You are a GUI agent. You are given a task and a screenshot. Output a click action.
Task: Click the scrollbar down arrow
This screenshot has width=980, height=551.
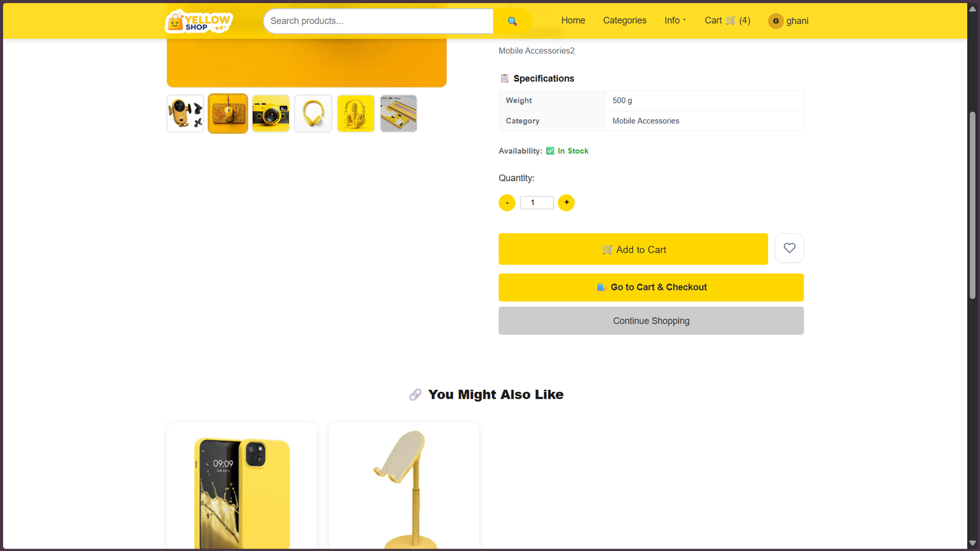tap(972, 543)
